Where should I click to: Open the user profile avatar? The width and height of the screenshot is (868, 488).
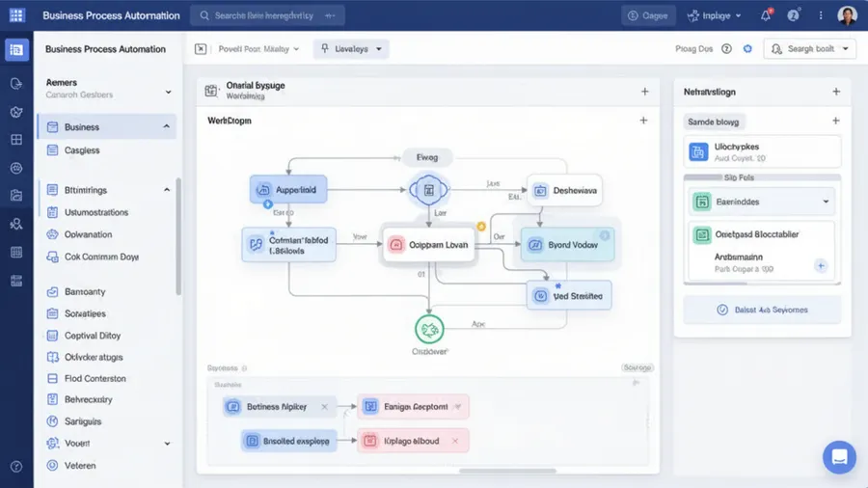coord(847,15)
